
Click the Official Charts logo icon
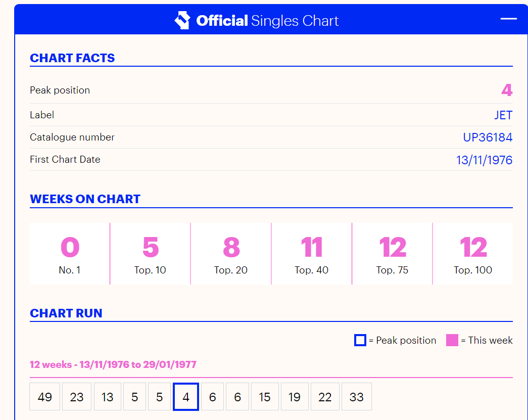(x=182, y=20)
